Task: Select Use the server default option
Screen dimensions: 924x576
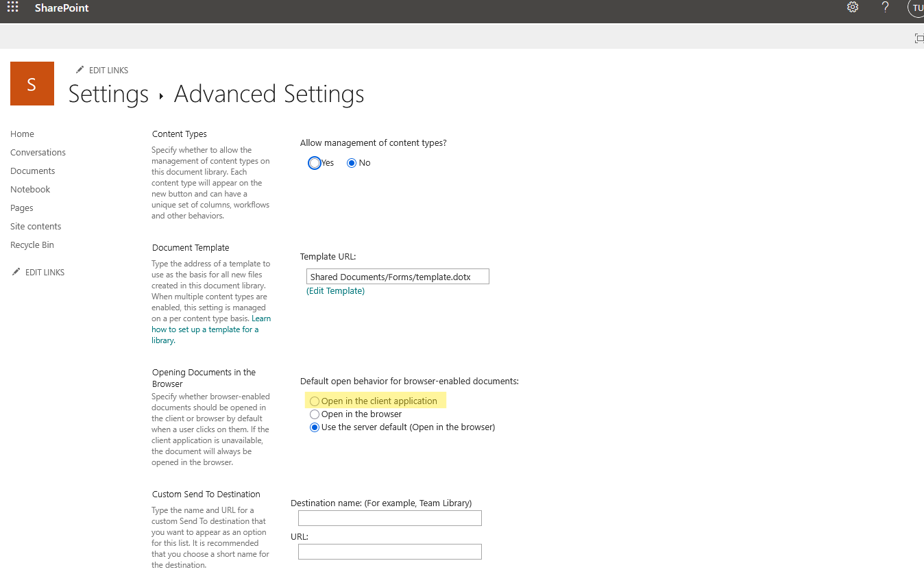Action: [315, 427]
